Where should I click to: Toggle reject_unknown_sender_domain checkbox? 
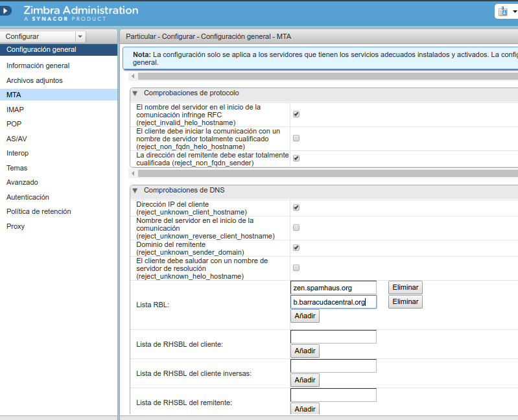coord(296,248)
